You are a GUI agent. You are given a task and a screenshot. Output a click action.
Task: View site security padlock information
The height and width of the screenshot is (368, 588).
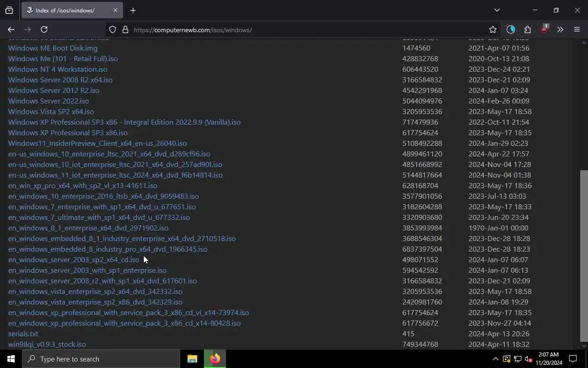(125, 29)
